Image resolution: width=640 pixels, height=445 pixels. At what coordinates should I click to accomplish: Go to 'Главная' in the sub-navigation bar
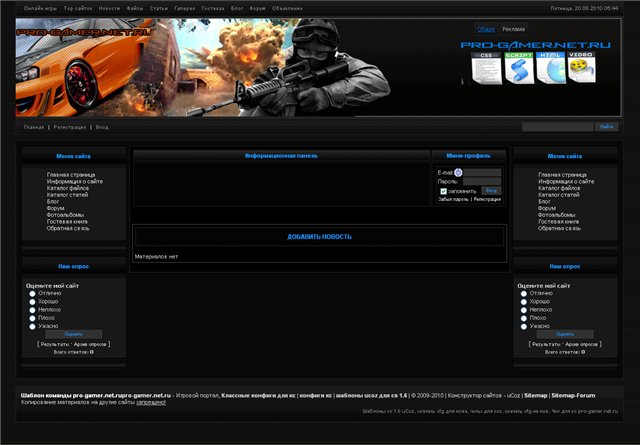tap(34, 127)
